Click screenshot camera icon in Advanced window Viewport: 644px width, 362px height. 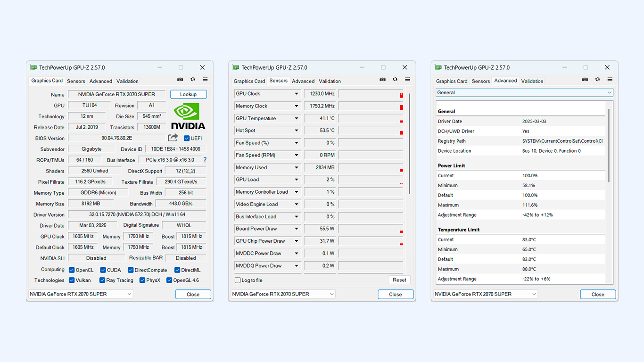[585, 80]
